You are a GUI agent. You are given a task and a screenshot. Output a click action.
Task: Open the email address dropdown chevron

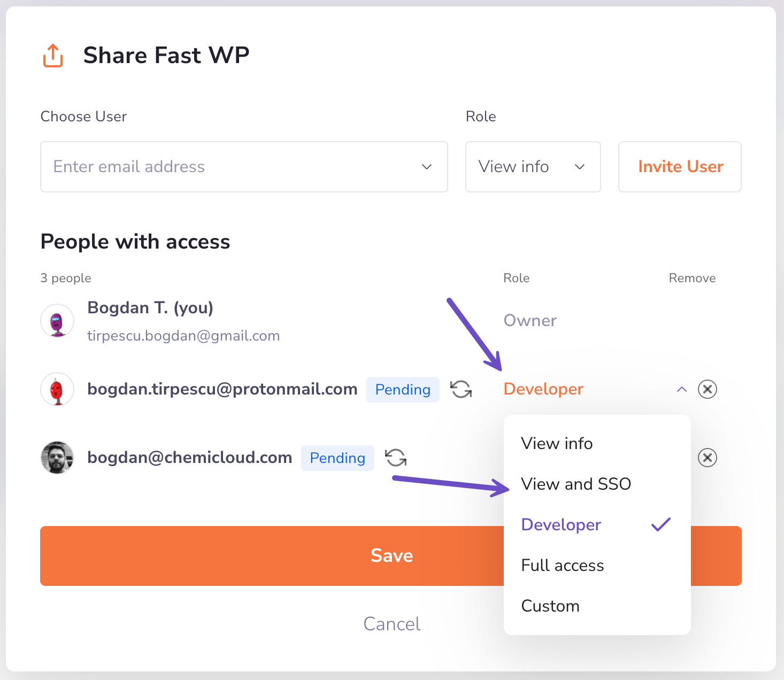[426, 167]
